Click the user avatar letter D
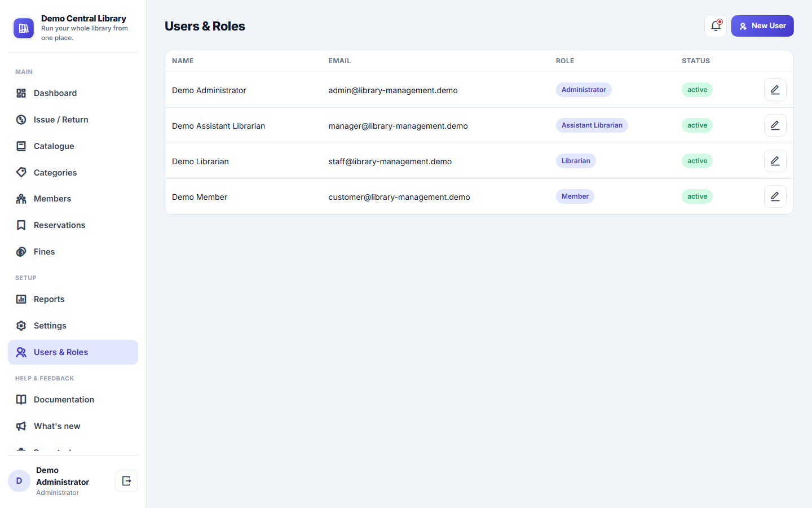This screenshot has height=508, width=812. coord(19,481)
